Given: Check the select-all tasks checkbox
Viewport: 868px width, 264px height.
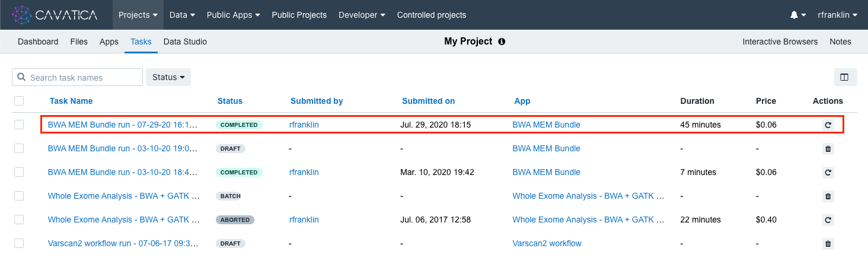Looking at the screenshot, I should [19, 101].
